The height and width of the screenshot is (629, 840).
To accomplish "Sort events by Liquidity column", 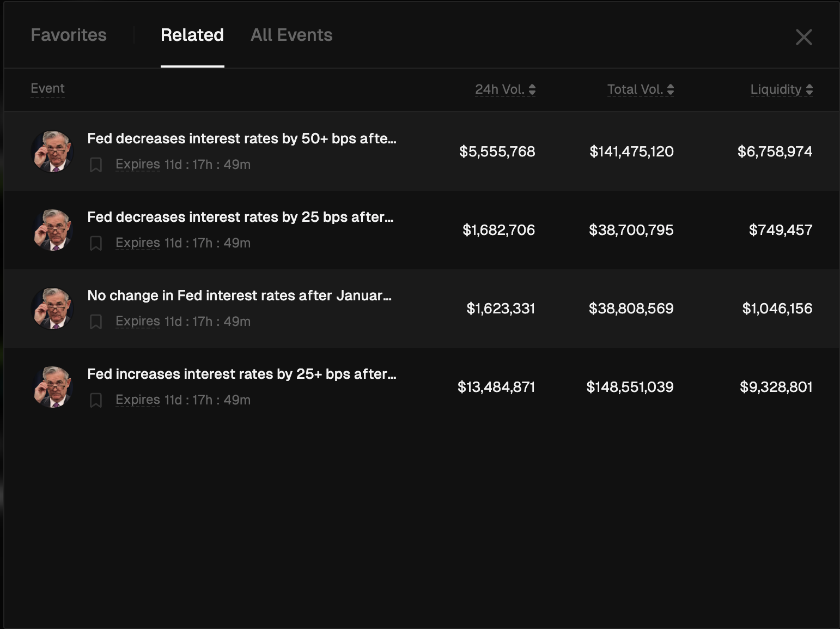I will tap(781, 89).
